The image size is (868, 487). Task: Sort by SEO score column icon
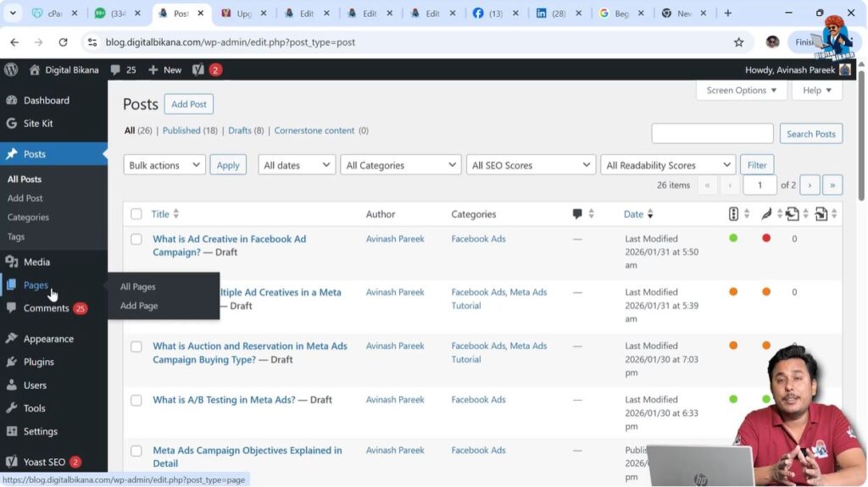click(x=733, y=213)
